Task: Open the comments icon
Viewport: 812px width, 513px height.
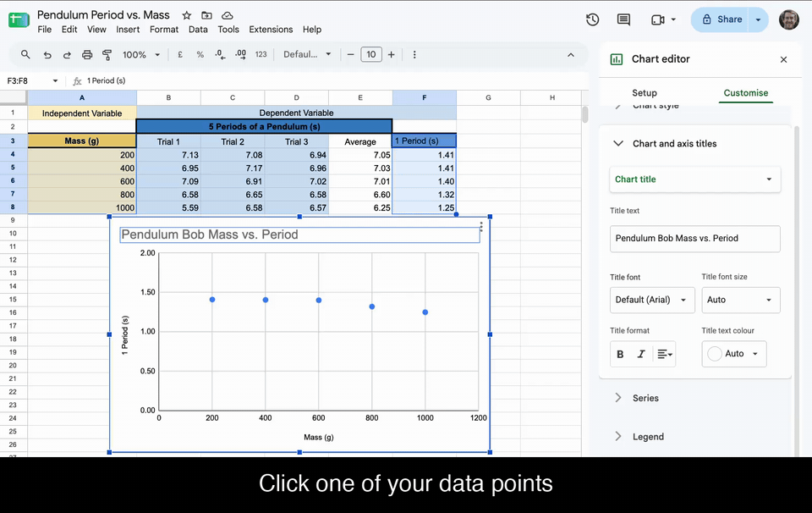Action: pos(623,19)
